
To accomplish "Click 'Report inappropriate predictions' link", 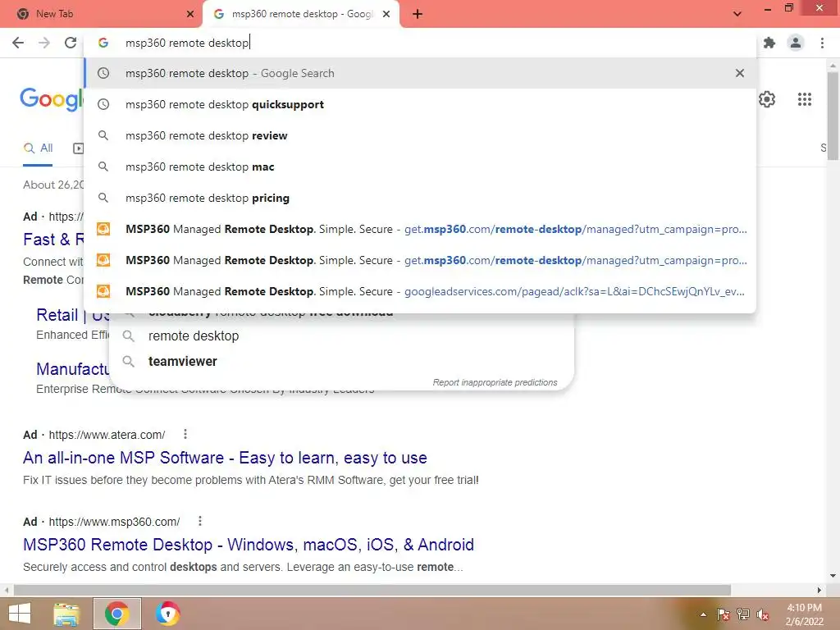I will pyautogui.click(x=495, y=382).
